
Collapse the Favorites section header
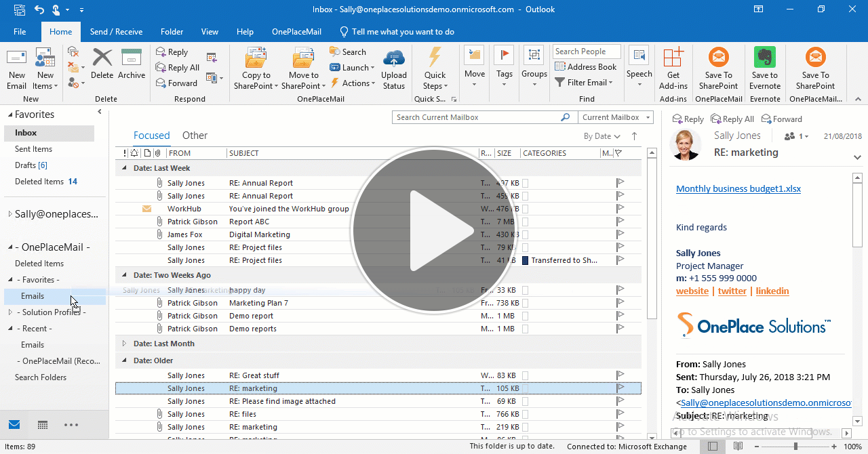point(9,115)
